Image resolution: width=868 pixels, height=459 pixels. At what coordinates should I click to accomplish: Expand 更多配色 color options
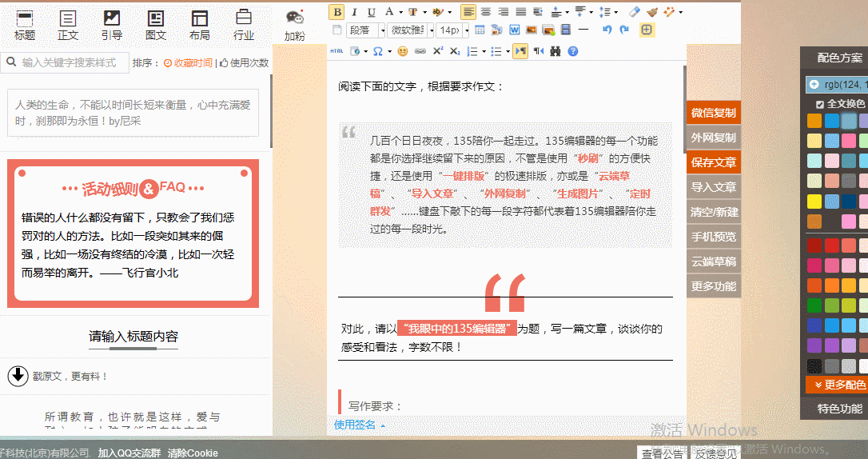pos(837,385)
